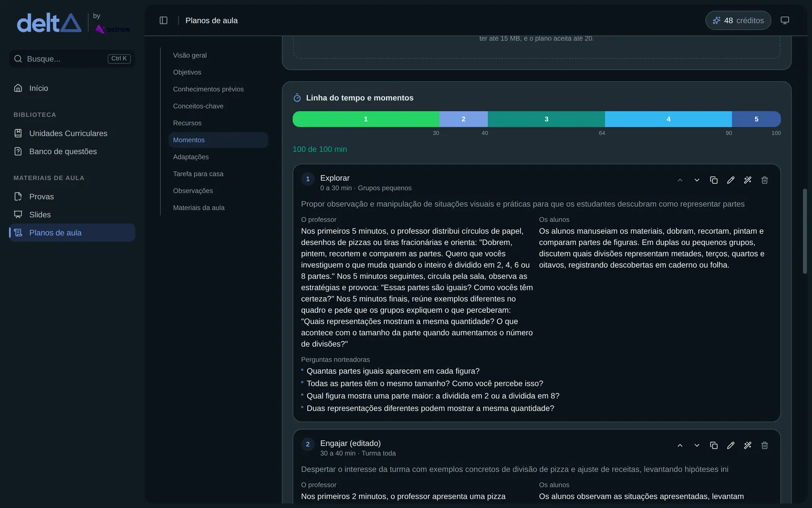Open Slides in sidebar
The image size is (812, 508).
(72, 214)
